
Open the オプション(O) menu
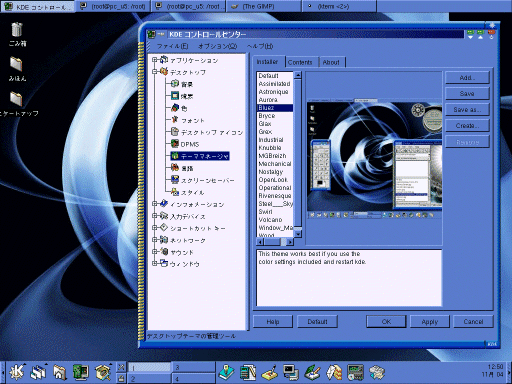(x=217, y=46)
